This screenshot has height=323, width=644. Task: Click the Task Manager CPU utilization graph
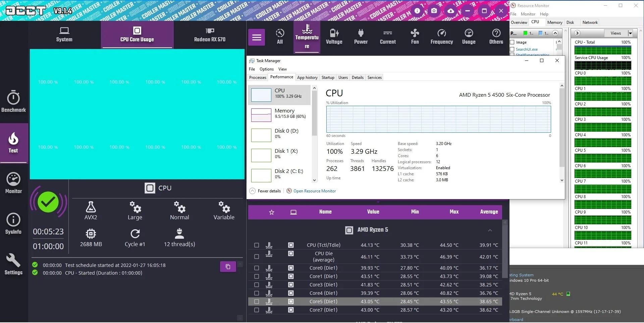438,119
